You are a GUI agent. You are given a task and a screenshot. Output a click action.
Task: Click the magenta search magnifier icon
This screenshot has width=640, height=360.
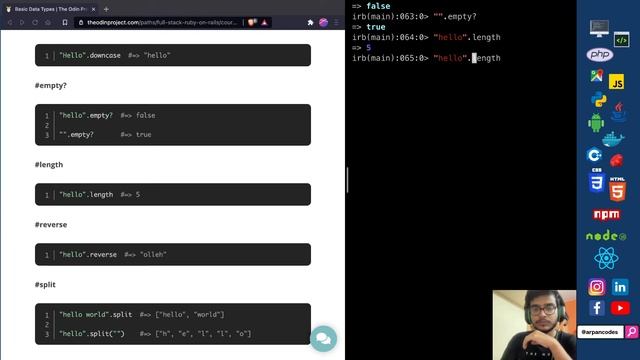tap(631, 332)
